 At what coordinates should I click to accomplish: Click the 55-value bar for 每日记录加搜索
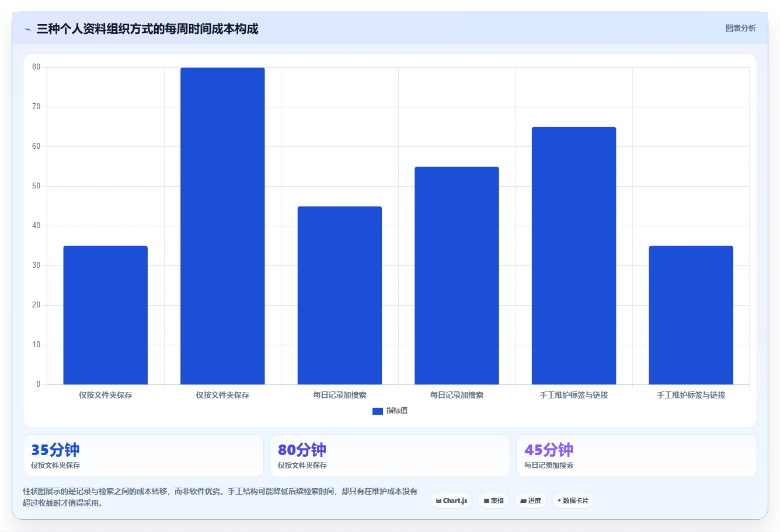click(457, 275)
